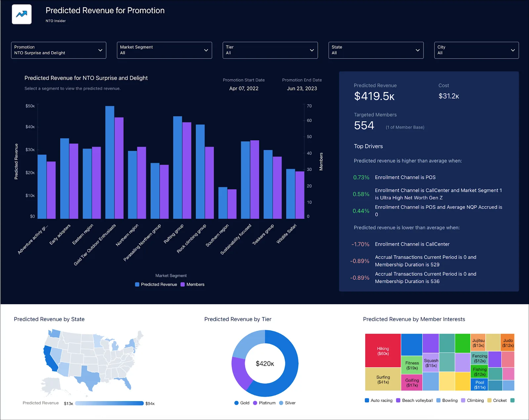529x420 pixels.
Task: Click the Eastern region axis label
Action: pos(83,234)
